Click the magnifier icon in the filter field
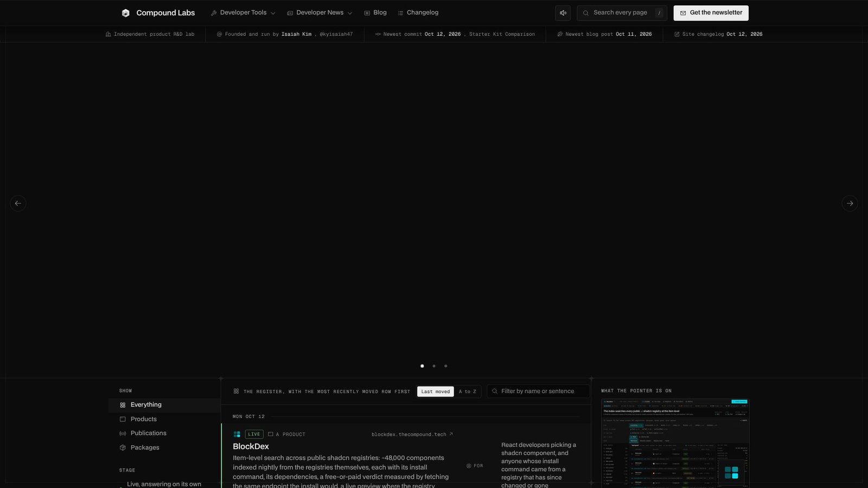Screen dimensions: 868x488 pyautogui.click(x=495, y=391)
